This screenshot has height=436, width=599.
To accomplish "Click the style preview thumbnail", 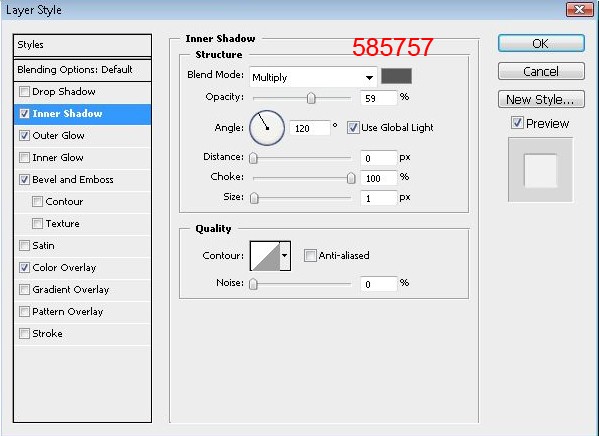I will (540, 170).
